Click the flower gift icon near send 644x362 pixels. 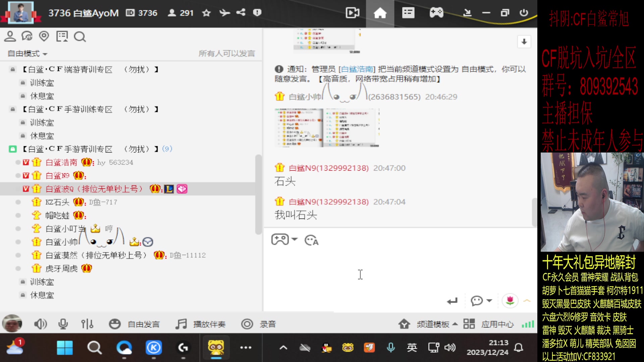[510, 301]
